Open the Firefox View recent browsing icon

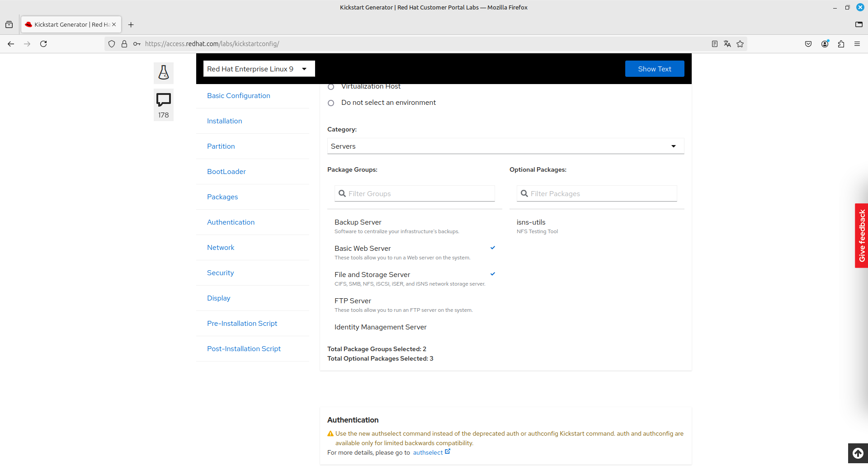coord(9,24)
